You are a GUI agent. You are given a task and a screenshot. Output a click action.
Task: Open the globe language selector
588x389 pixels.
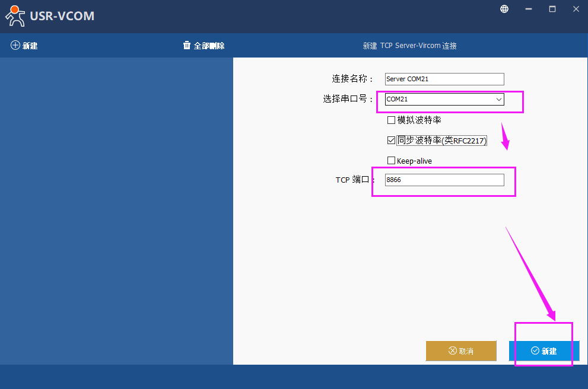coord(504,9)
